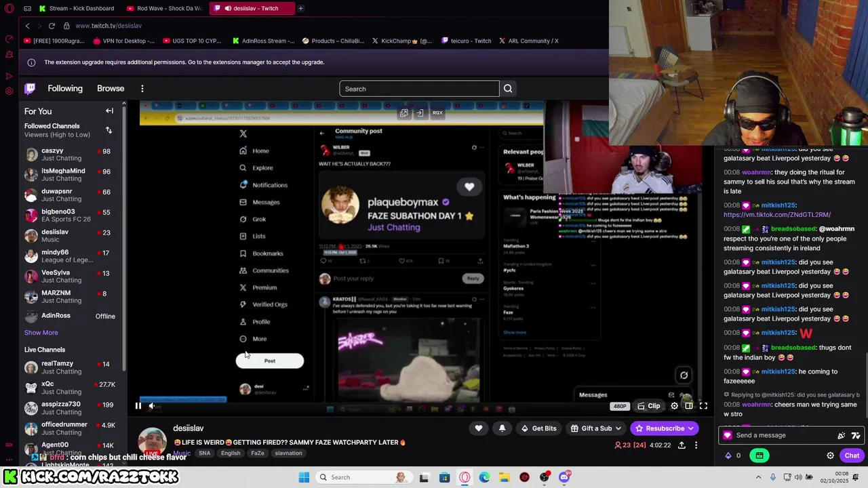Screen dimensions: 868x488
Task: Open ARL Community / X bookmark
Action: [528, 41]
